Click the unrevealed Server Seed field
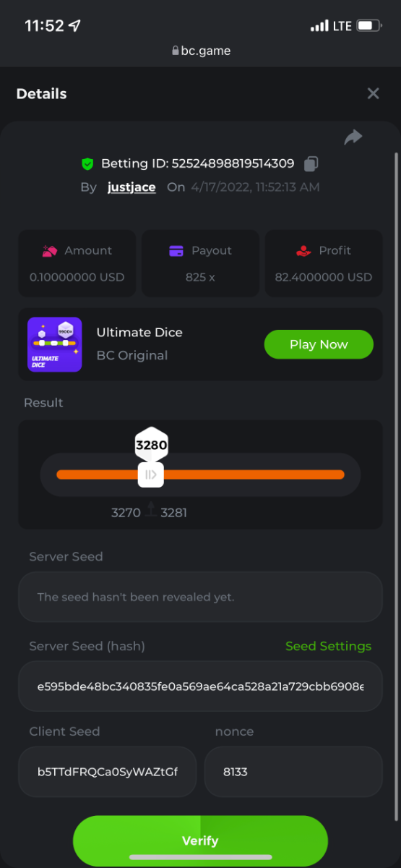The width and height of the screenshot is (401, 868). coord(200,597)
